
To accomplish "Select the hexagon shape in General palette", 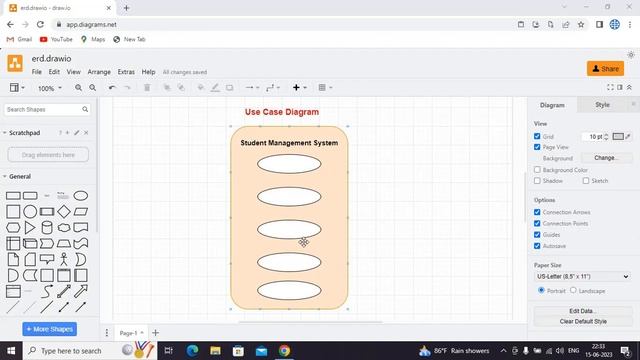I will 13,227.
